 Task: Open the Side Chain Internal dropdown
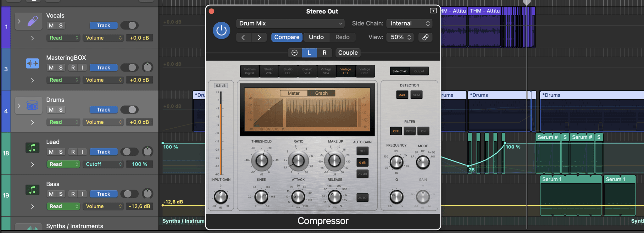click(409, 24)
